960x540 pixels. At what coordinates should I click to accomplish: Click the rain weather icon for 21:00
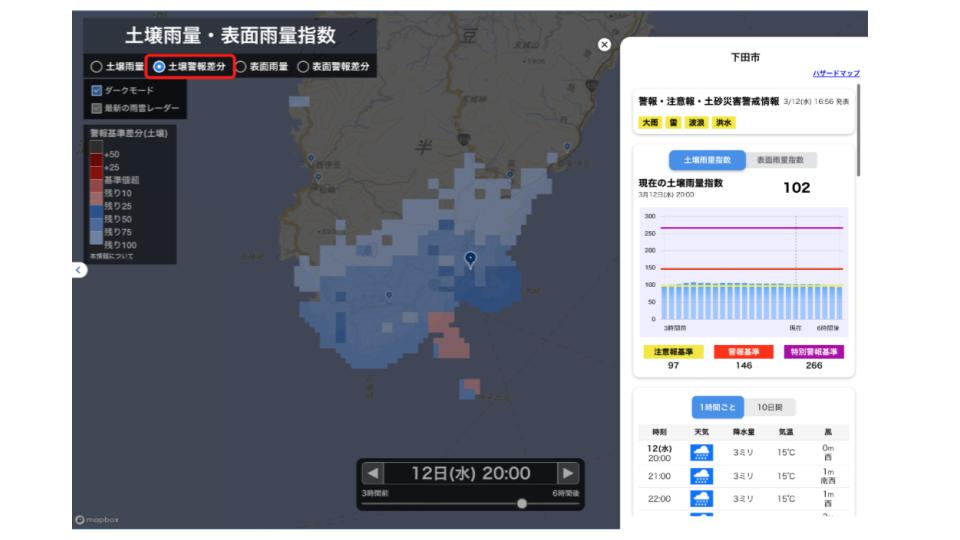pos(702,476)
